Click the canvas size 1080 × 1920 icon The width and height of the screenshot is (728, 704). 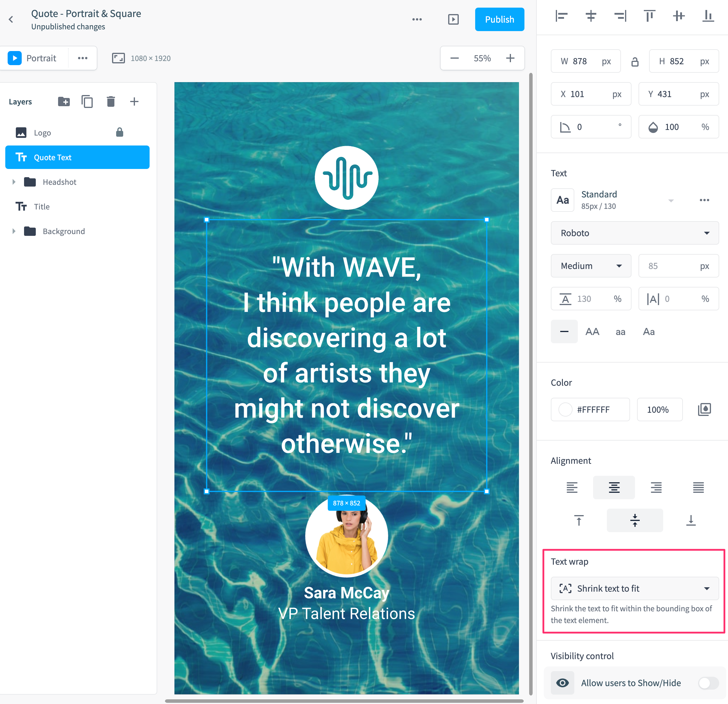tap(118, 58)
